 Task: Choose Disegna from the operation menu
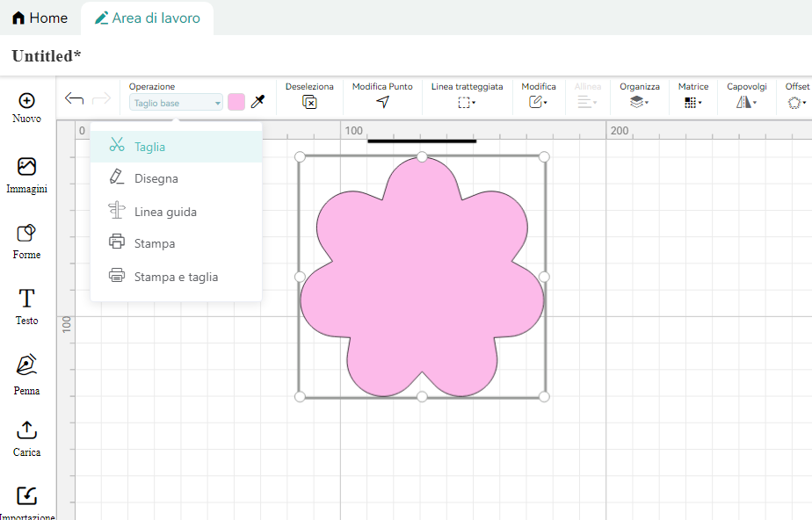click(x=156, y=178)
